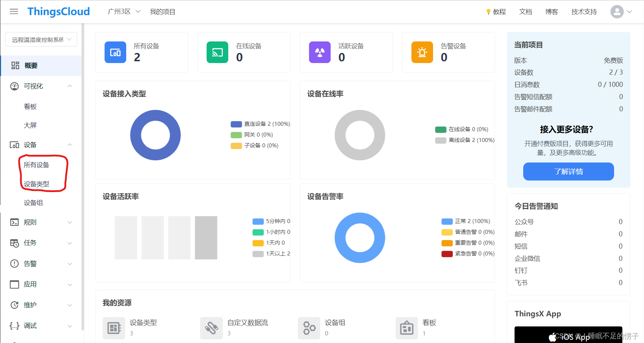Click the 了解详情 button
Image resolution: width=644 pixels, height=343 pixels.
[x=569, y=171]
